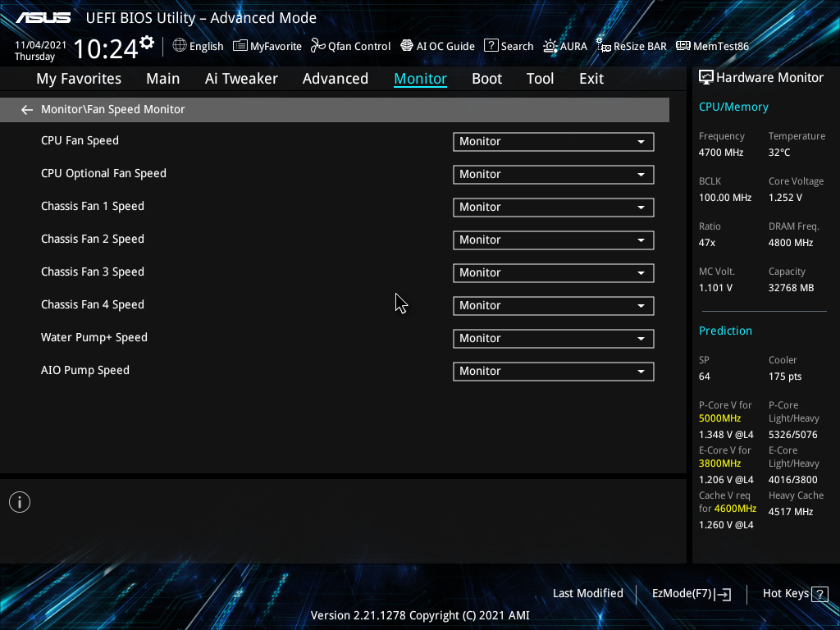Image resolution: width=840 pixels, height=630 pixels.
Task: Open the Chassis Fan 3 Speed dropdown
Action: tap(554, 272)
